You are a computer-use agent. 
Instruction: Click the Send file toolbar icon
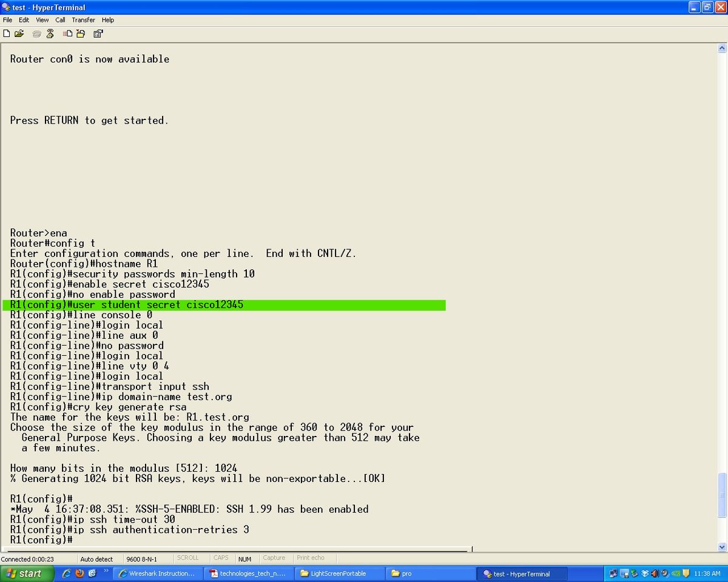pyautogui.click(x=67, y=33)
